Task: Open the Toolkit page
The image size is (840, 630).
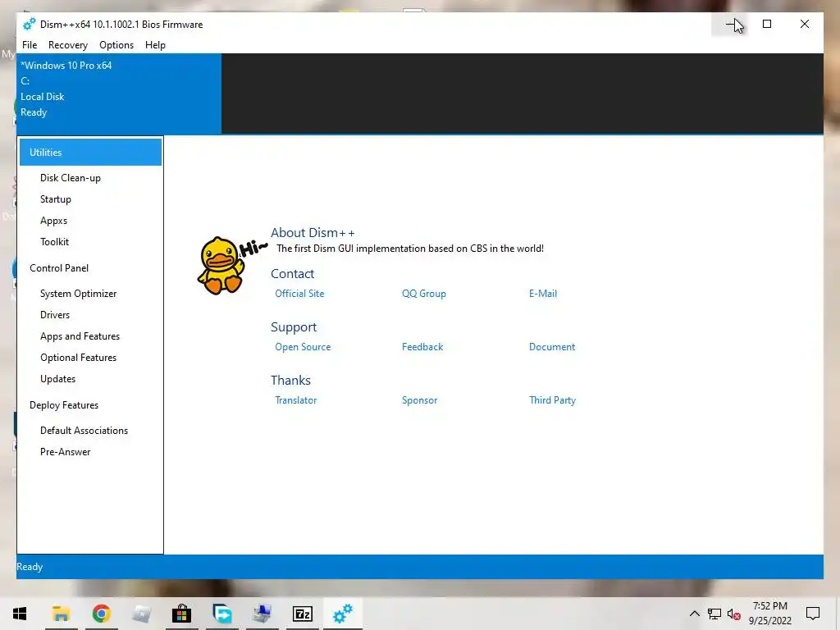Action: click(x=55, y=242)
